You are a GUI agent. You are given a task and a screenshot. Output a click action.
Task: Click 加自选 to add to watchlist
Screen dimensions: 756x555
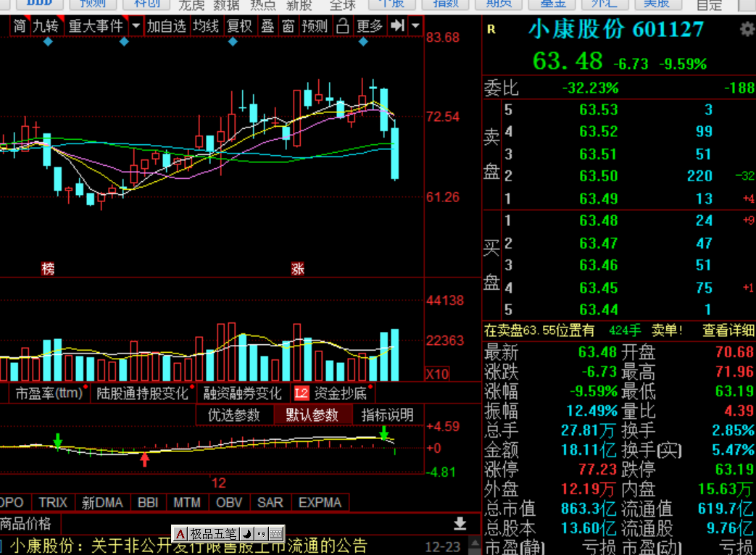[166, 25]
